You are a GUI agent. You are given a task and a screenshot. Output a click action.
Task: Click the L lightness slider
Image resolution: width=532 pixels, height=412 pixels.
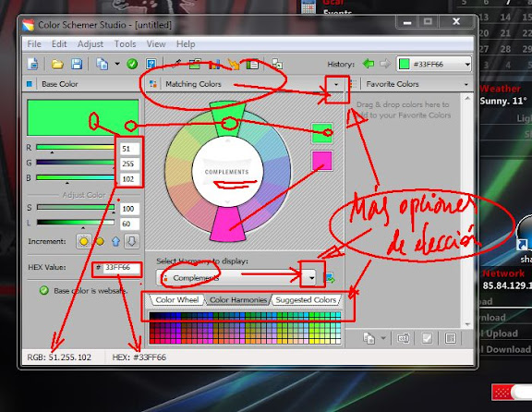(x=76, y=223)
